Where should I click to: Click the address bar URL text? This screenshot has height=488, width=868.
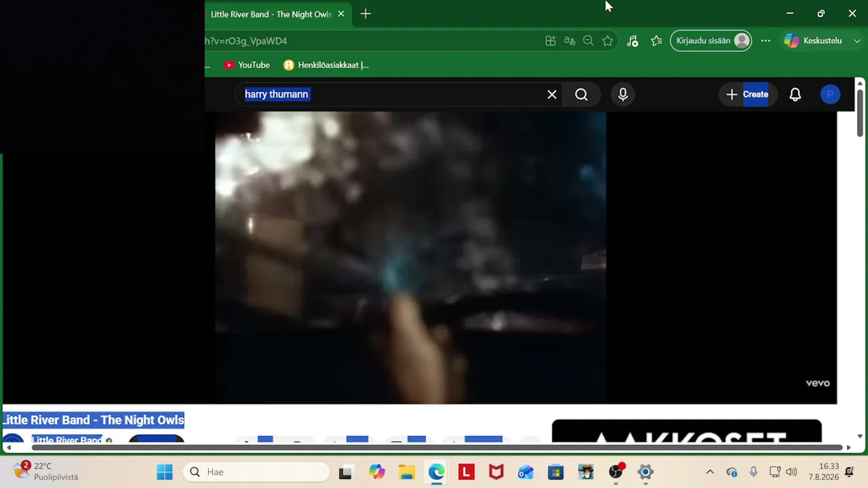(246, 41)
